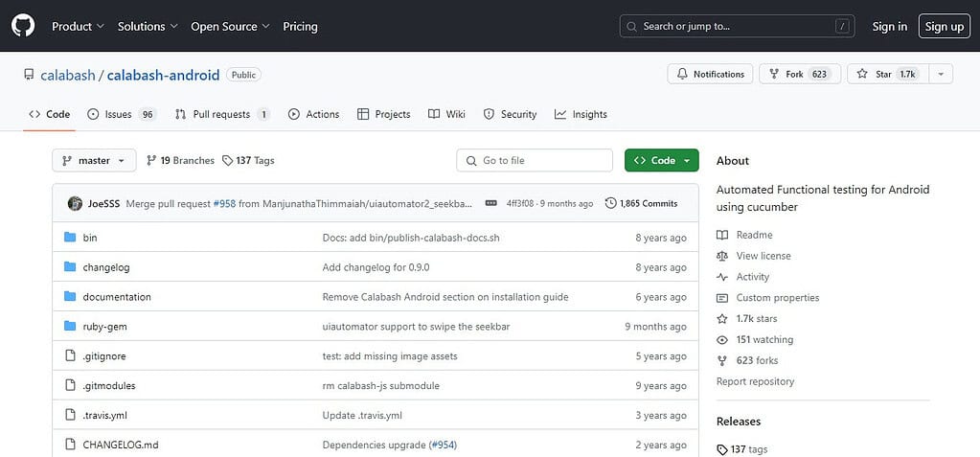The height and width of the screenshot is (457, 980).
Task: Click the license scale icon
Action: [x=722, y=256]
